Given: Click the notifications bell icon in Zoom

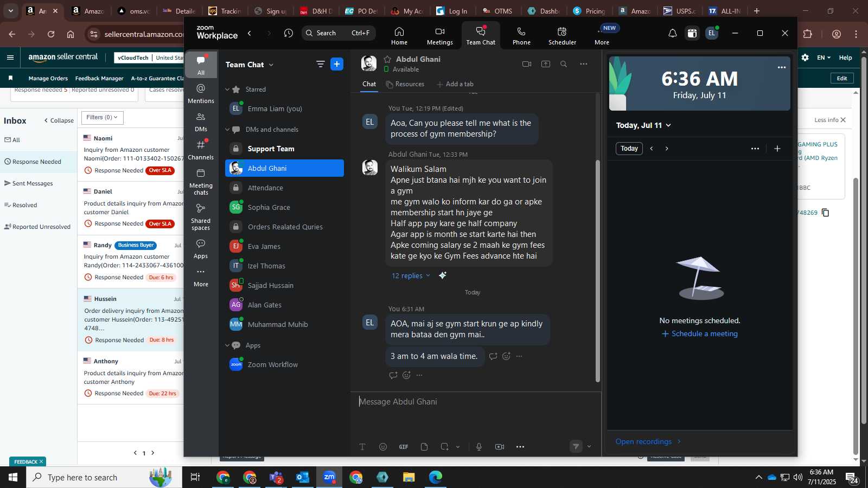Looking at the screenshot, I should 673,34.
